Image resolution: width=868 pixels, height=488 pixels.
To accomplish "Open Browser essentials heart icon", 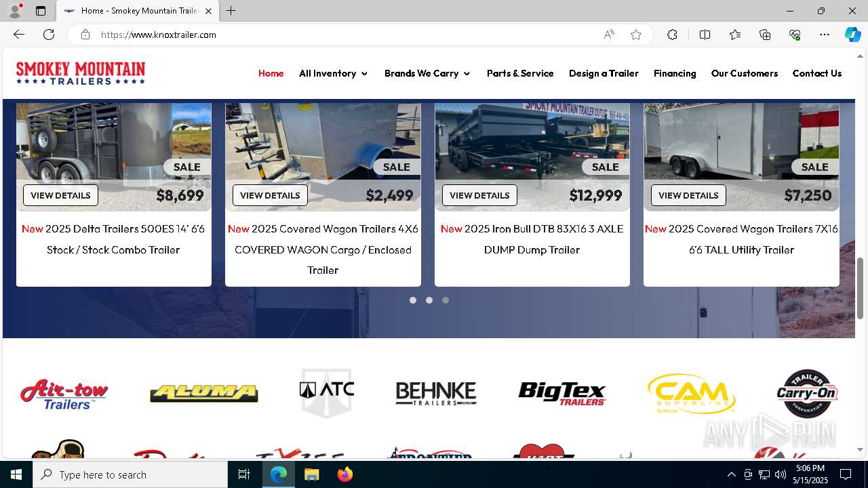I will [795, 35].
